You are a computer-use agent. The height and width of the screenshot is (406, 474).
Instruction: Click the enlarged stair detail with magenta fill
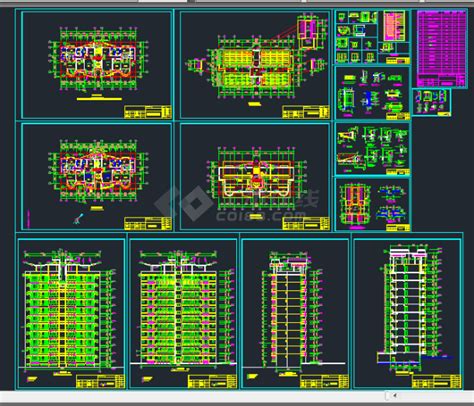pyautogui.click(x=307, y=32)
